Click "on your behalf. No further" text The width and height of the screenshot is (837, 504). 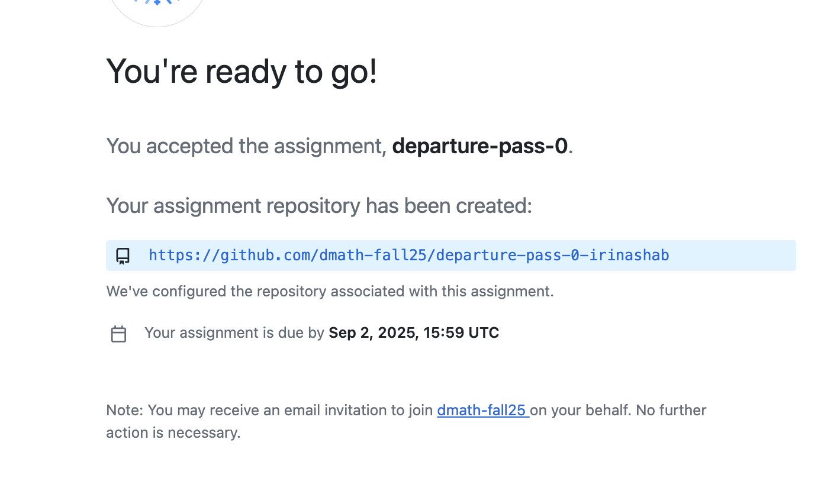click(619, 410)
